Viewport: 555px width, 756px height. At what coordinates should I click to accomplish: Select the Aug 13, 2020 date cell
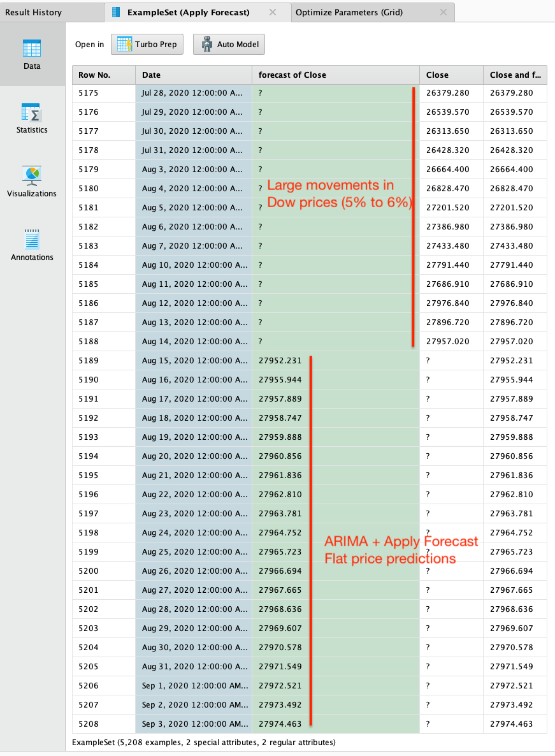coord(194,323)
